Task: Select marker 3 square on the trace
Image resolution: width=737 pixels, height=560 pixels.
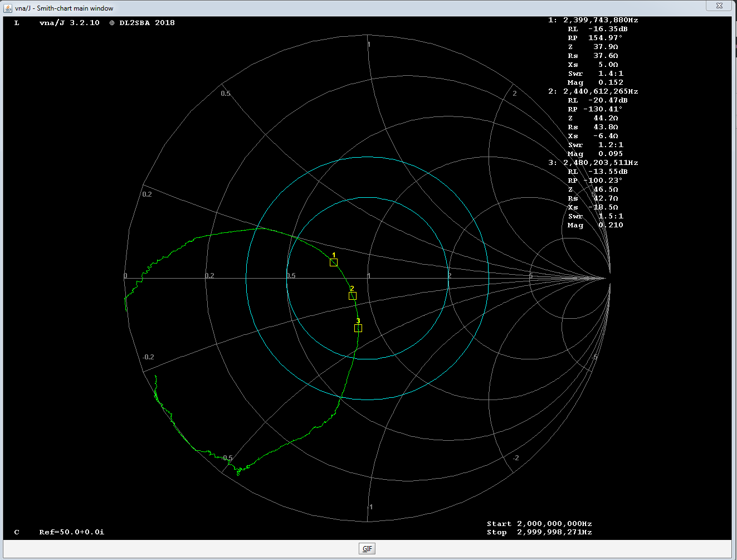Action: coord(358,328)
